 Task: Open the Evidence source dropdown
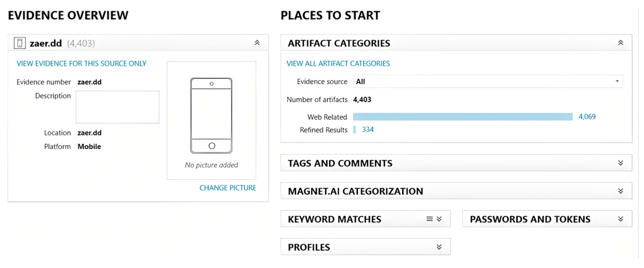(617, 81)
